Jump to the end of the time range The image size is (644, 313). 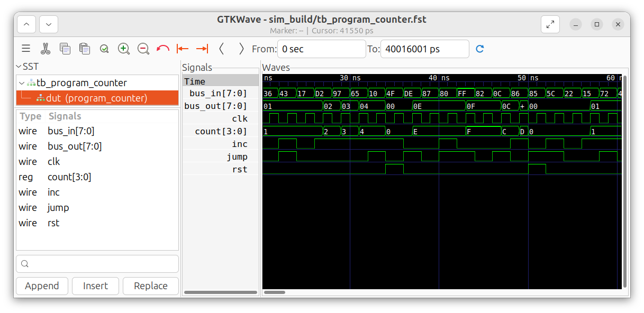point(202,49)
